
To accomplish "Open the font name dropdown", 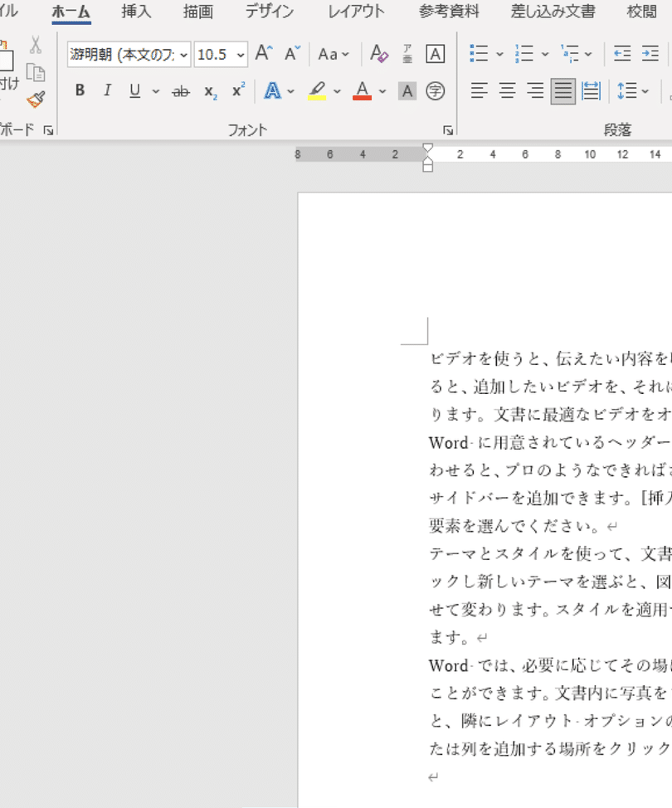I will pyautogui.click(x=183, y=55).
